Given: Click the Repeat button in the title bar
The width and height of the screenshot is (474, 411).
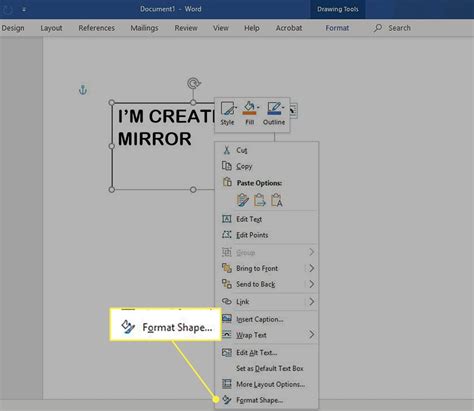Looking at the screenshot, I should 8,9.
